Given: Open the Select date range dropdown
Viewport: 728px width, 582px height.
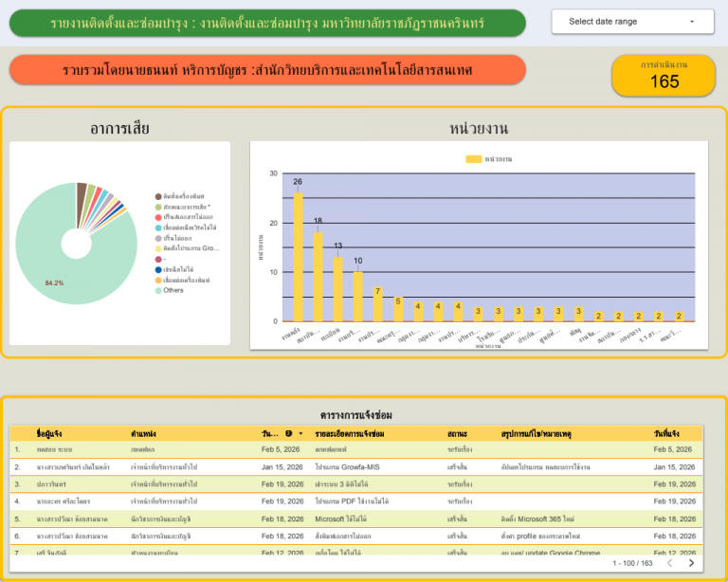Looking at the screenshot, I should tap(632, 22).
